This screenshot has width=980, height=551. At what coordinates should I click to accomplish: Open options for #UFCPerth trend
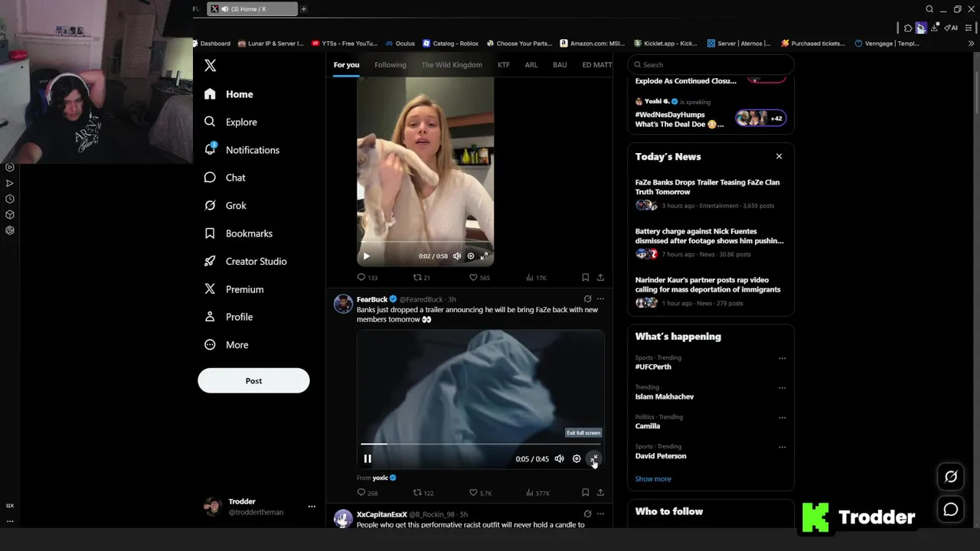click(782, 358)
